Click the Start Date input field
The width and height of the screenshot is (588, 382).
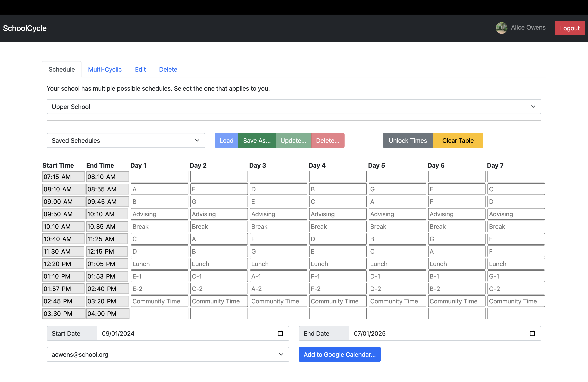(x=173, y=333)
